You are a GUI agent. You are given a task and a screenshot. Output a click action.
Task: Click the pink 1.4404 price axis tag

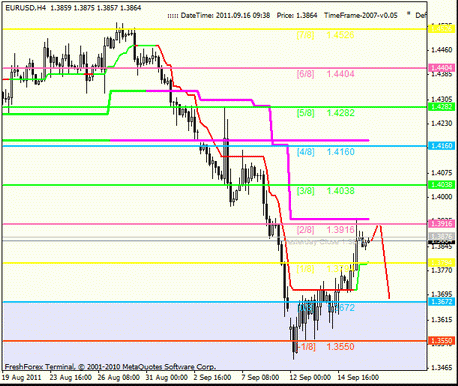(441, 68)
